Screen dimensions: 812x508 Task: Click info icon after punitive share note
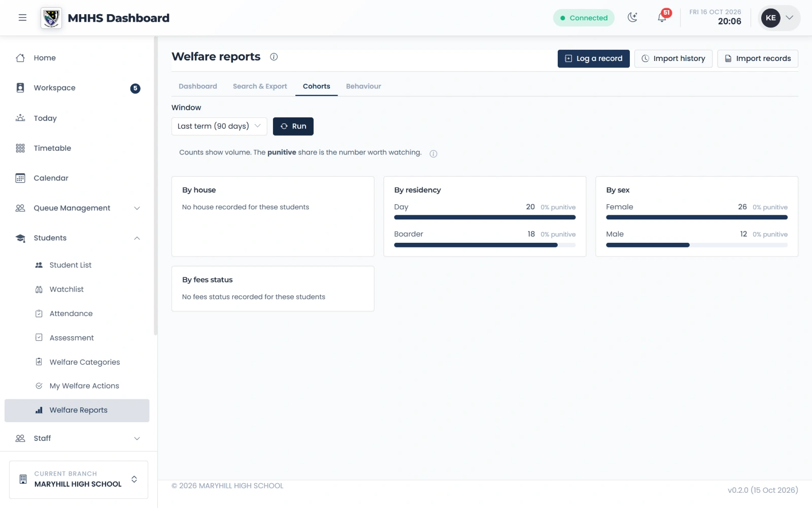click(x=433, y=154)
